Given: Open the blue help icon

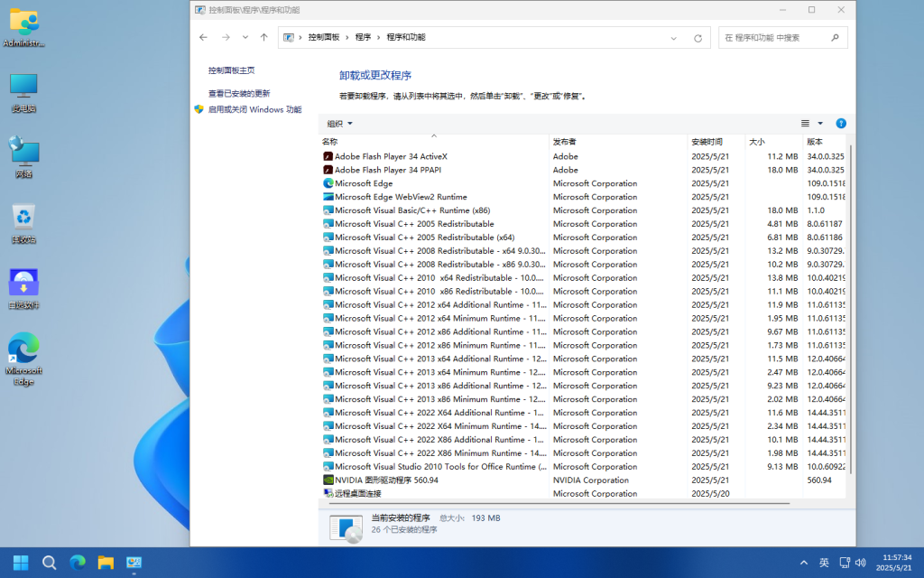Looking at the screenshot, I should [841, 123].
